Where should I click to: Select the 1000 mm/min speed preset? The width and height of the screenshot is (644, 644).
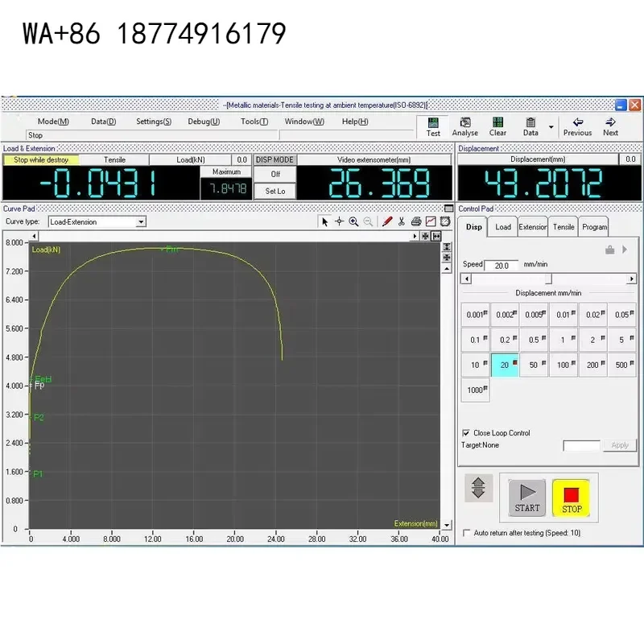476,390
